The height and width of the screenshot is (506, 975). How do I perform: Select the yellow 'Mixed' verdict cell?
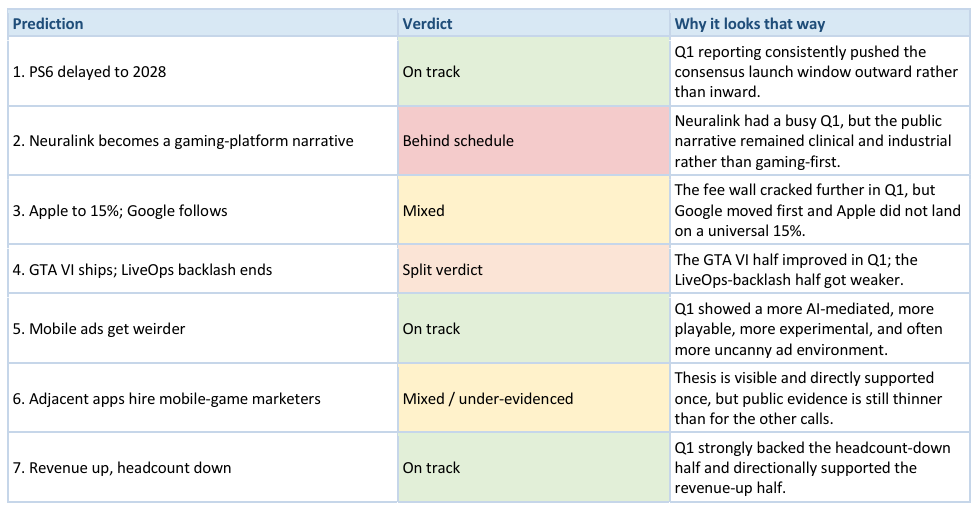click(x=534, y=210)
